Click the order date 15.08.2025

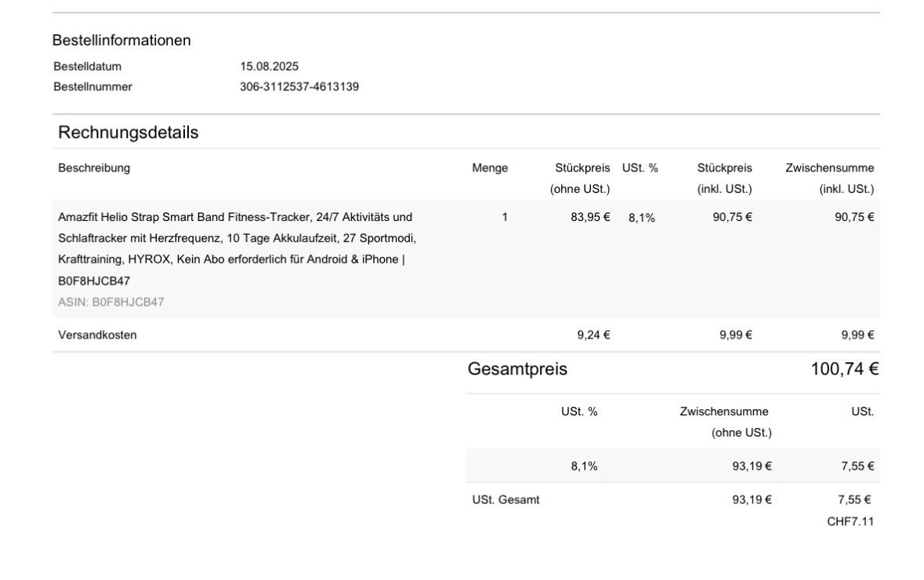coord(269,67)
